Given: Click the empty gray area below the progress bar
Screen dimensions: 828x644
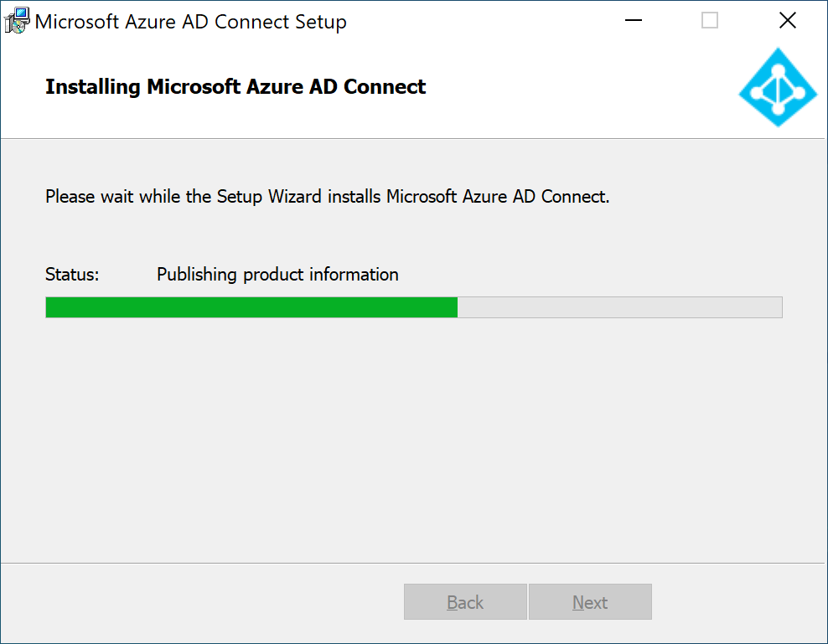Looking at the screenshot, I should tap(414, 438).
